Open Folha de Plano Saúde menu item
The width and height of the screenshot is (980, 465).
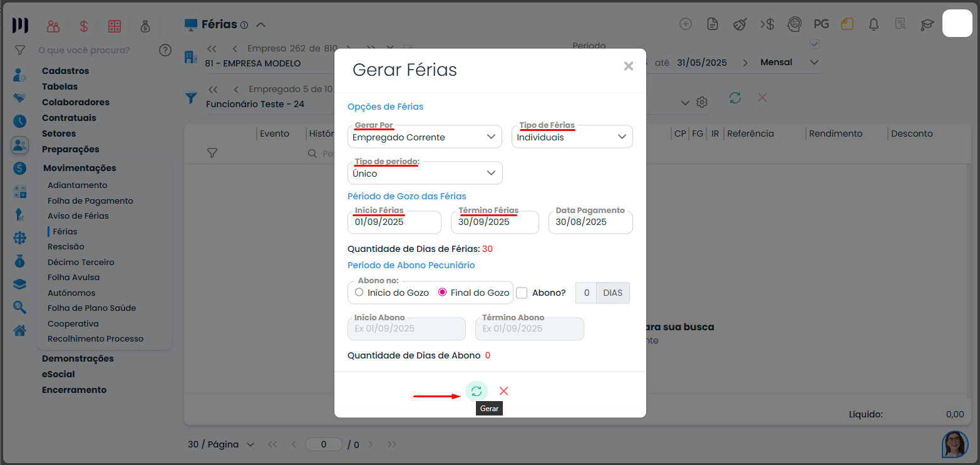(x=91, y=308)
